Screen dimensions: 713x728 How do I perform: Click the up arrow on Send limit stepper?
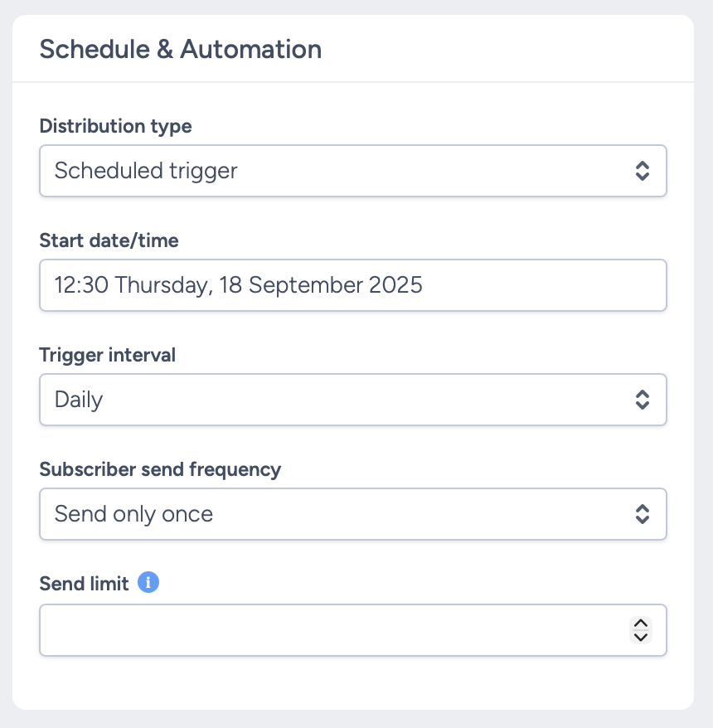(642, 624)
